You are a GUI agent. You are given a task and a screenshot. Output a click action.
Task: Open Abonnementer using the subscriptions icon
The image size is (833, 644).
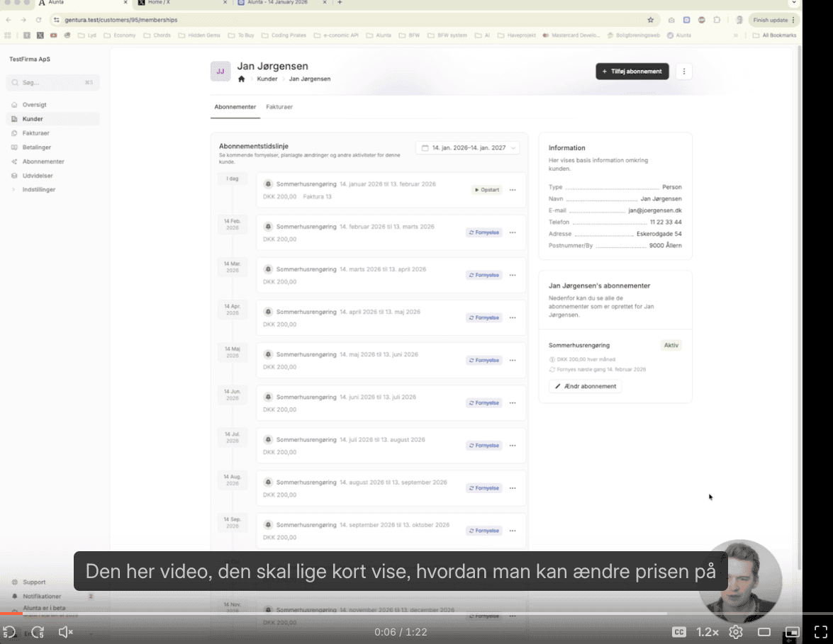point(14,161)
